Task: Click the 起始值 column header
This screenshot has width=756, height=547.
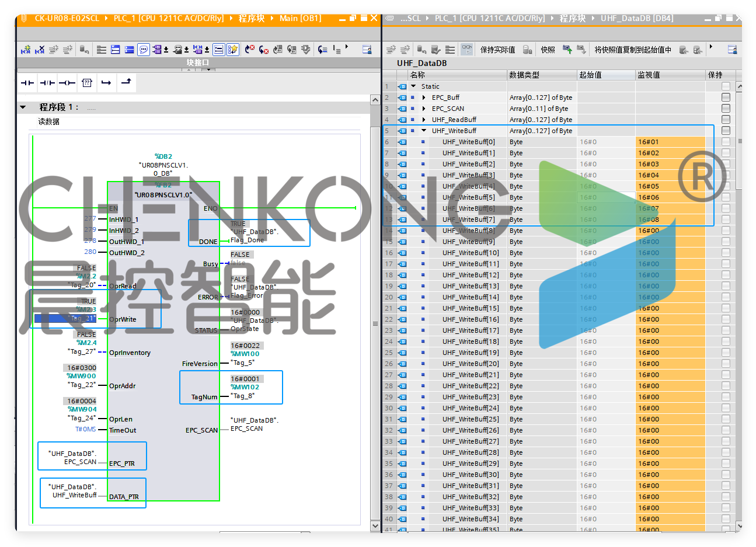Action: pos(607,75)
